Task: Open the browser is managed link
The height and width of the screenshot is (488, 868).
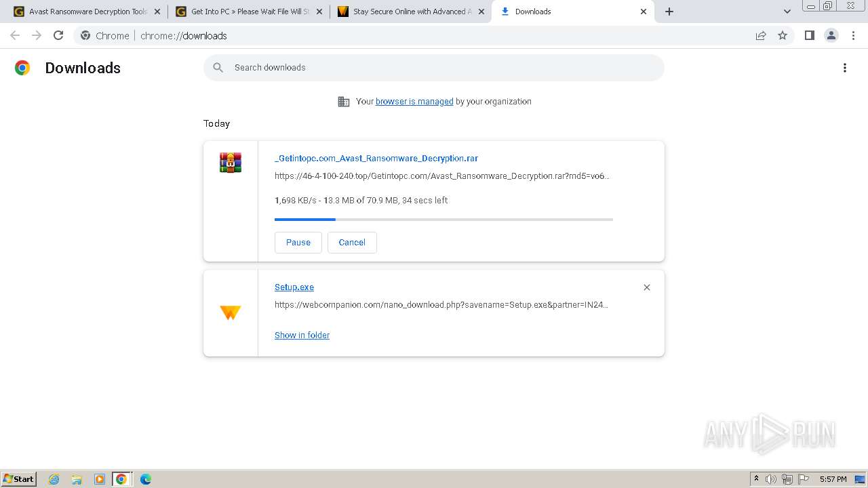Action: 414,101
